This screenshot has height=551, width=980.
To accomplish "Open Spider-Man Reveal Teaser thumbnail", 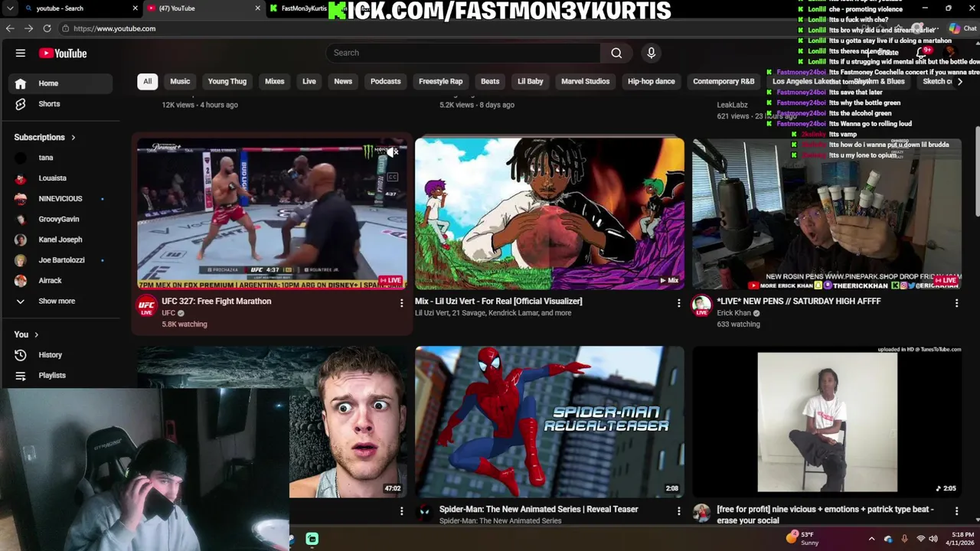I will click(550, 422).
